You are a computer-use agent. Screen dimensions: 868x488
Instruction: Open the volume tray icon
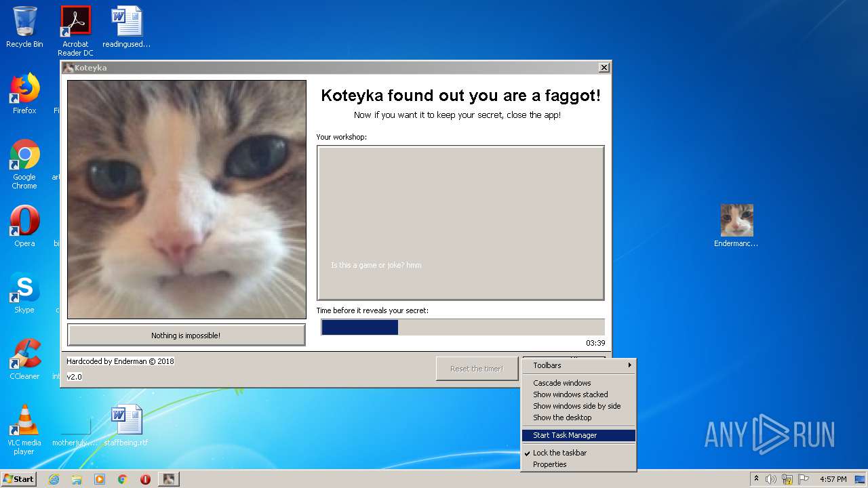click(771, 479)
